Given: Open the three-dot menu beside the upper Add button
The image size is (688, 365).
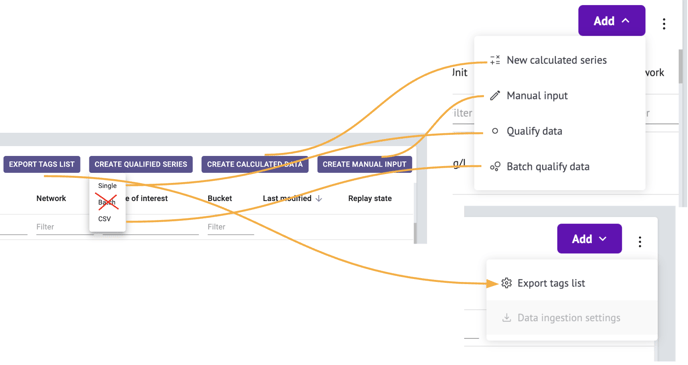Looking at the screenshot, I should [x=664, y=24].
